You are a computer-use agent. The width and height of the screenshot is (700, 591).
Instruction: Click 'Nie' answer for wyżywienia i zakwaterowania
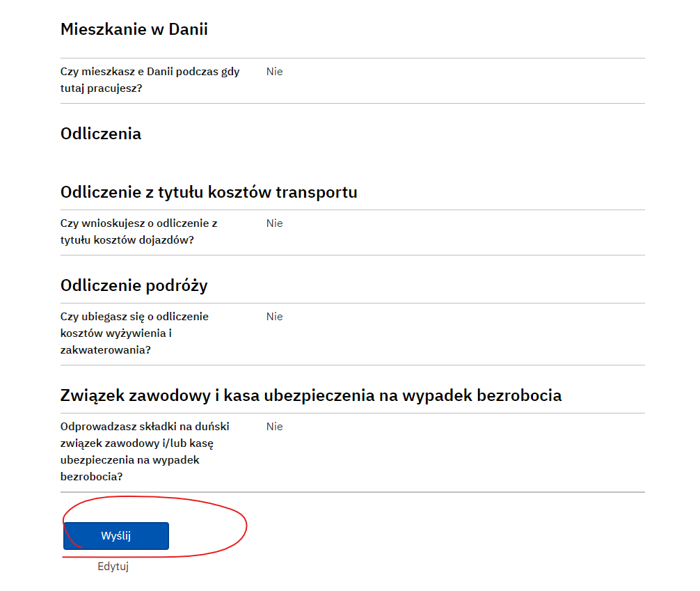pos(275,317)
